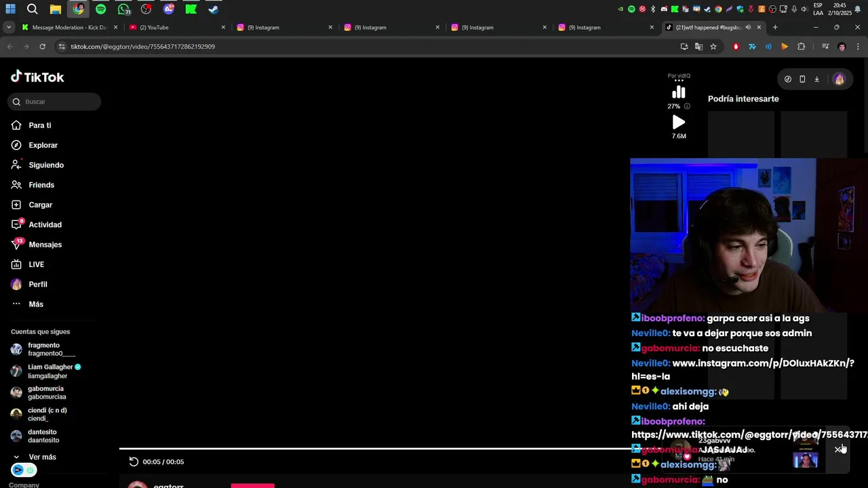Switch to the YouTube tab
The image size is (868, 488).
tap(176, 27)
